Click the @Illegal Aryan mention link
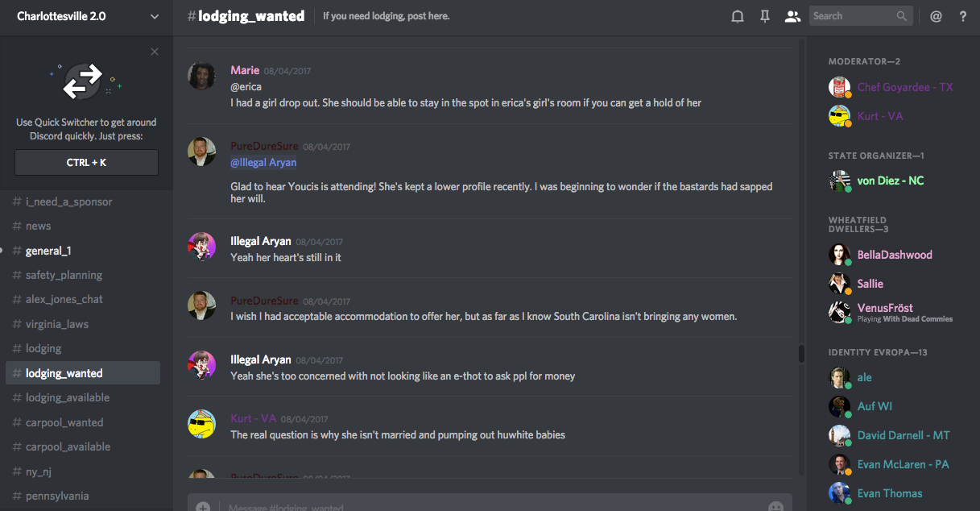The height and width of the screenshot is (511, 980). point(263,163)
